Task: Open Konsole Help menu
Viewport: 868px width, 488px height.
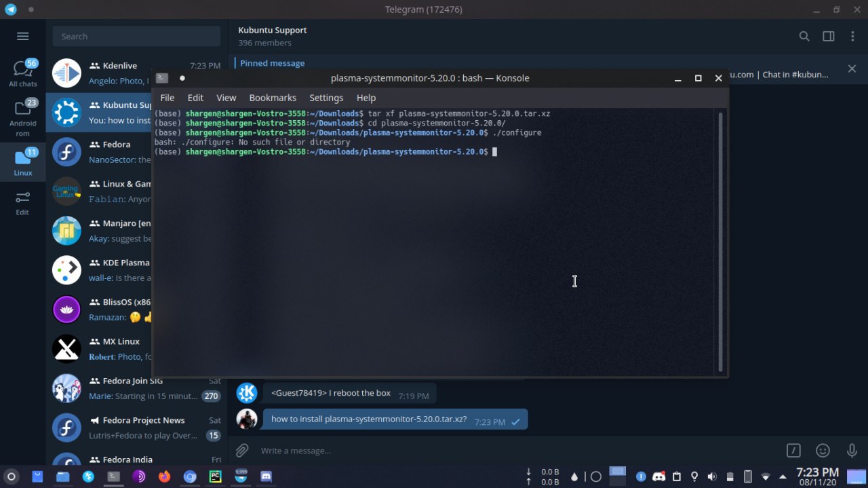Action: pyautogui.click(x=366, y=98)
